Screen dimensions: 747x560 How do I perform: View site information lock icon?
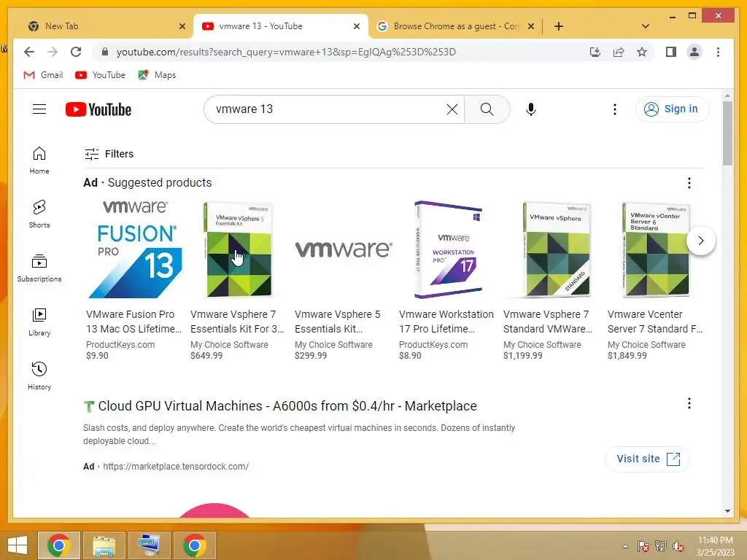pyautogui.click(x=105, y=52)
